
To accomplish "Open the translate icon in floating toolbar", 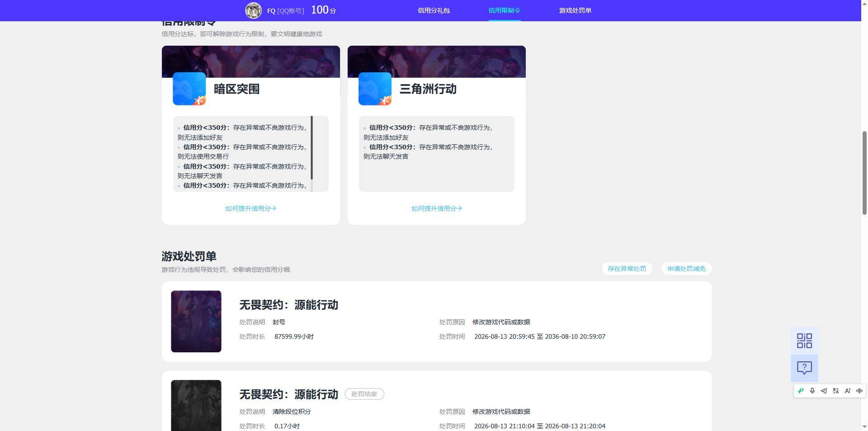I will [x=835, y=391].
